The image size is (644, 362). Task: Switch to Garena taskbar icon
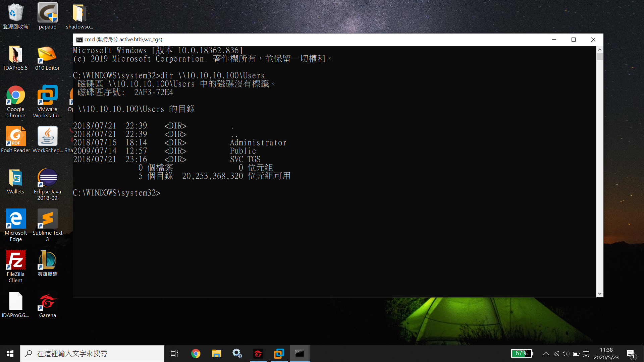[x=258, y=354]
